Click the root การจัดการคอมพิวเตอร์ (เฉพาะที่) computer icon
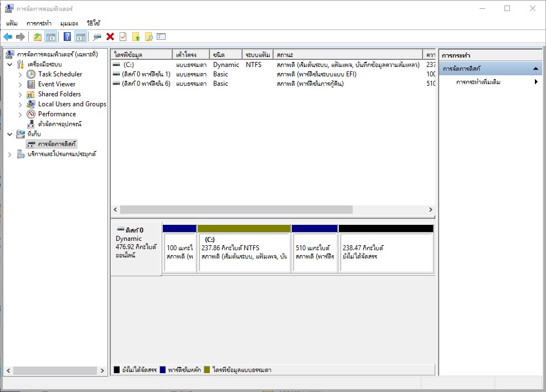The height and width of the screenshot is (392, 546). [x=10, y=54]
